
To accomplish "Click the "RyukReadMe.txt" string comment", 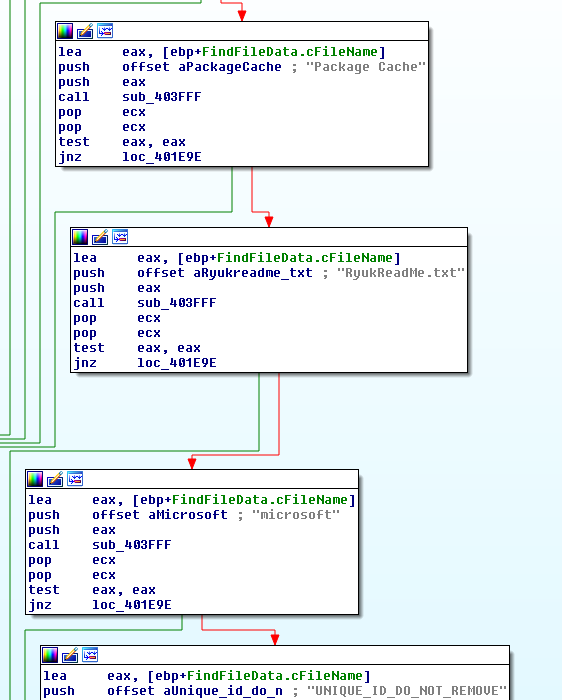I will click(x=400, y=273).
